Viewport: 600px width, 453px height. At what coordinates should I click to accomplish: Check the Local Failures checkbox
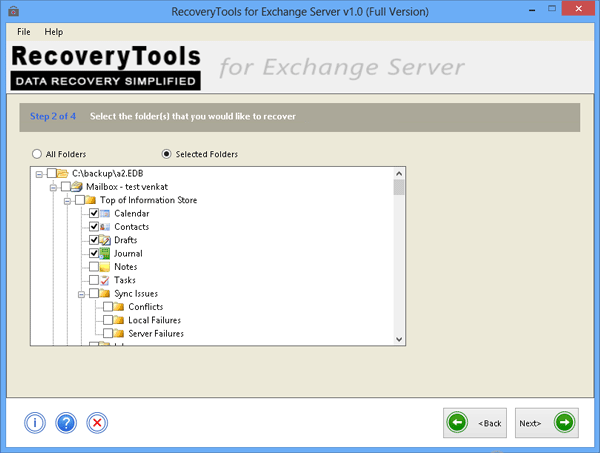coord(108,320)
